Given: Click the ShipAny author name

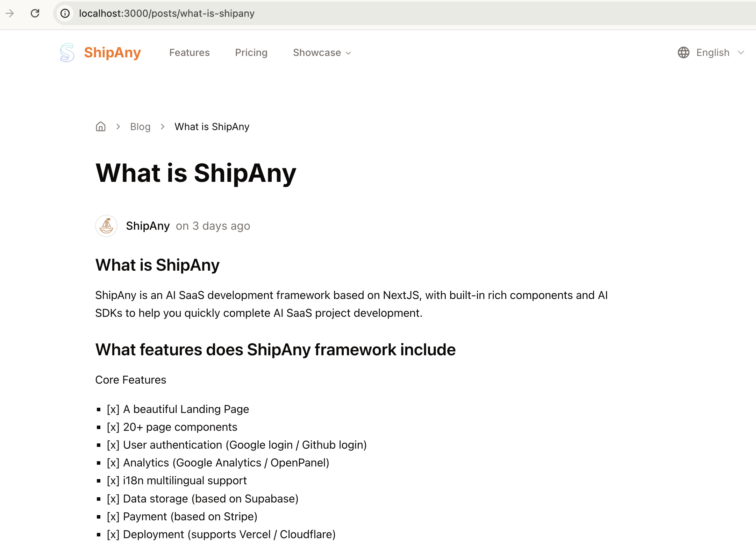Looking at the screenshot, I should 148,226.
